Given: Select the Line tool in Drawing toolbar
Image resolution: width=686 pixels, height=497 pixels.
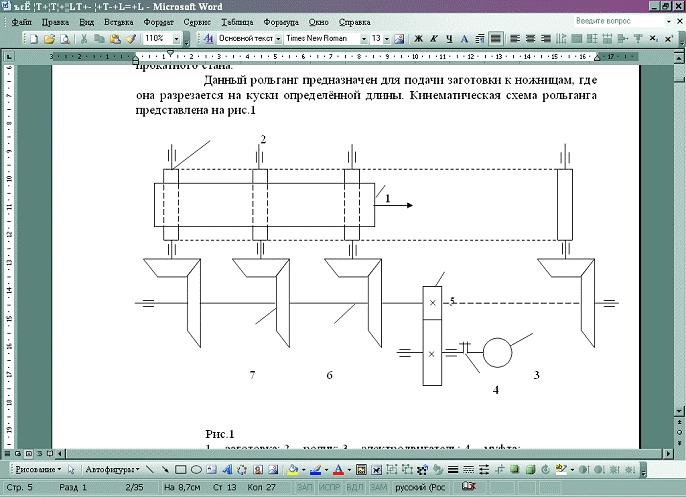Looking at the screenshot, I should point(150,469).
